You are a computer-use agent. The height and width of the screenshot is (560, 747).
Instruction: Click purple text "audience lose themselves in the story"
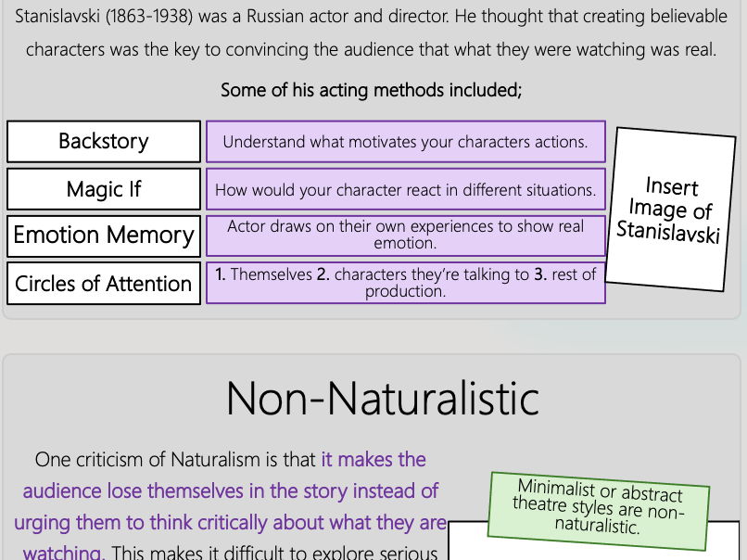click(231, 490)
